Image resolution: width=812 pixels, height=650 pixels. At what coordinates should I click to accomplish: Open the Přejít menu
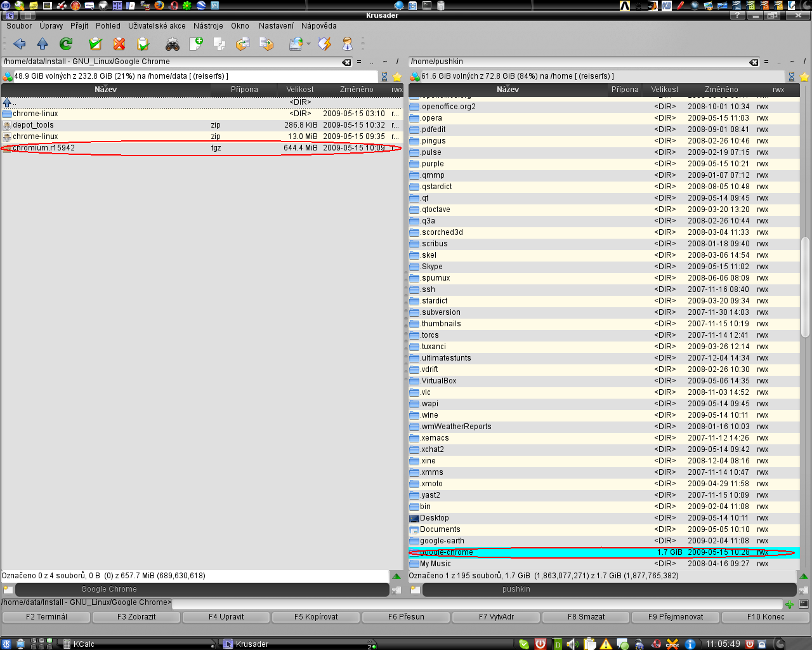pos(79,26)
